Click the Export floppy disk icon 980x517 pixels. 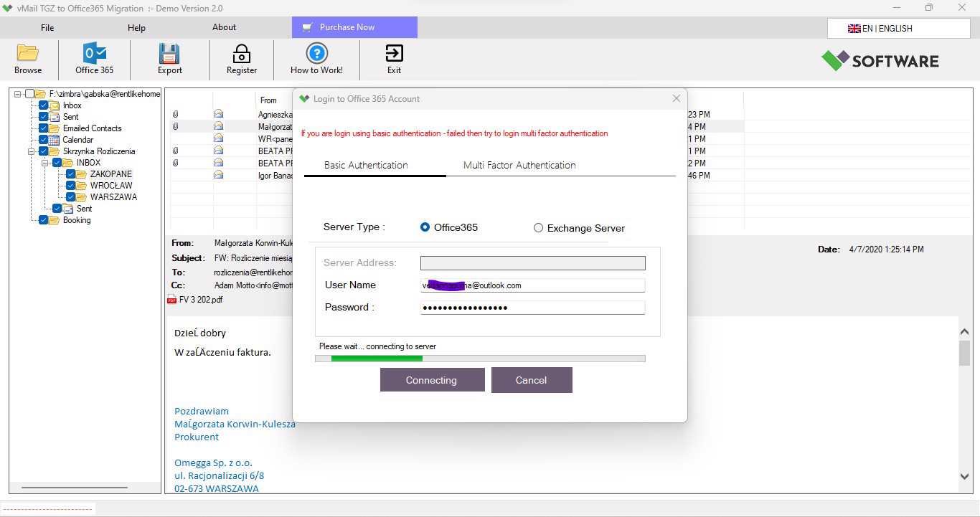coord(169,53)
